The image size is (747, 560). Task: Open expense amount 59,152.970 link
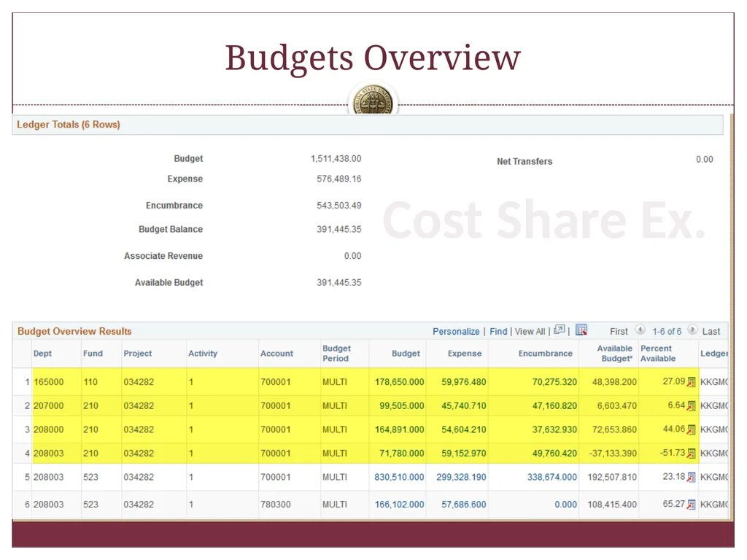pyautogui.click(x=463, y=454)
